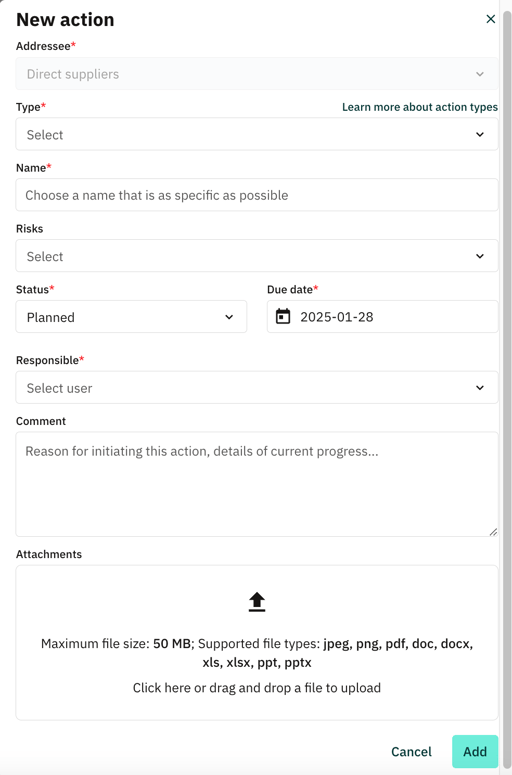512x775 pixels.
Task: Expand the Status dropdown showing Planned
Action: [131, 316]
